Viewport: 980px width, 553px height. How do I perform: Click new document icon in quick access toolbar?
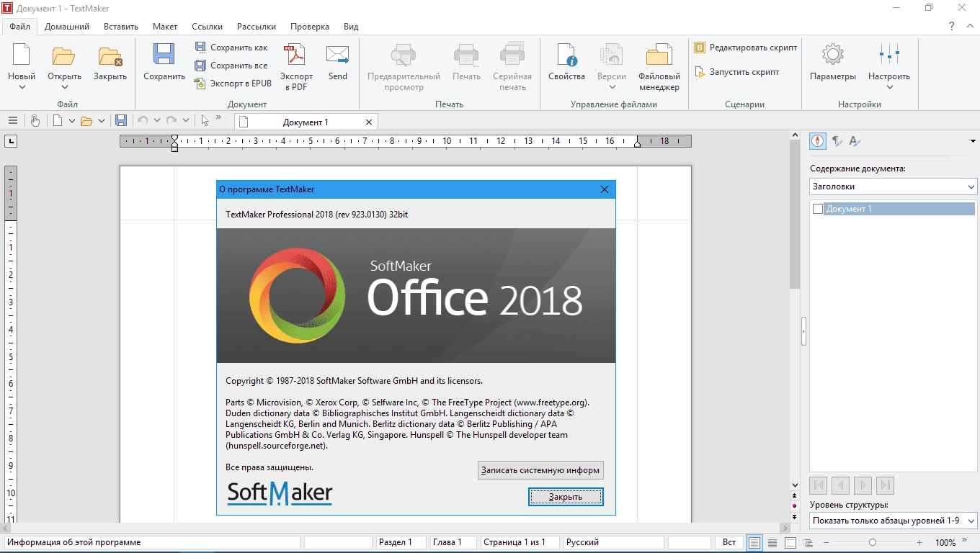[x=58, y=121]
